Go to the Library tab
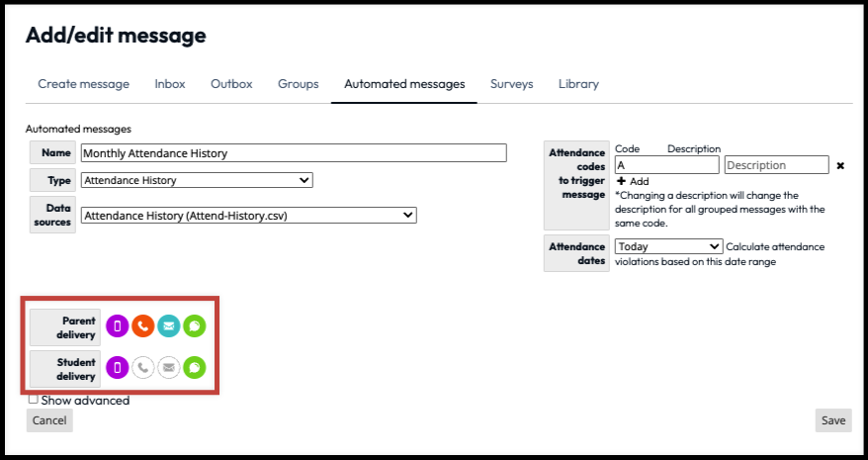 coord(578,84)
